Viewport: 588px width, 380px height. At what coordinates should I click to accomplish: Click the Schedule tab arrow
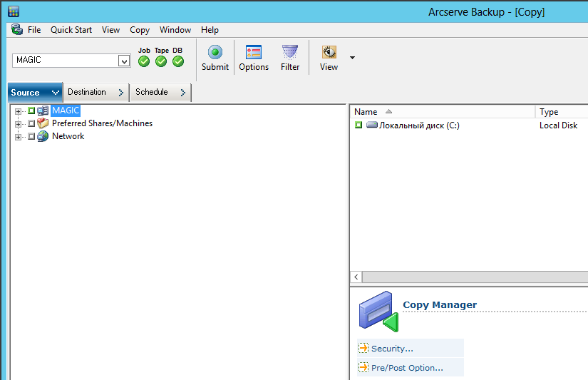click(183, 92)
